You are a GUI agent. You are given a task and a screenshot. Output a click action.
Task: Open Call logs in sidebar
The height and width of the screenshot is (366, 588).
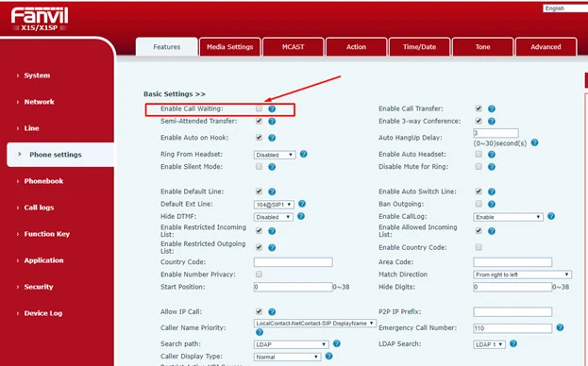coord(39,208)
